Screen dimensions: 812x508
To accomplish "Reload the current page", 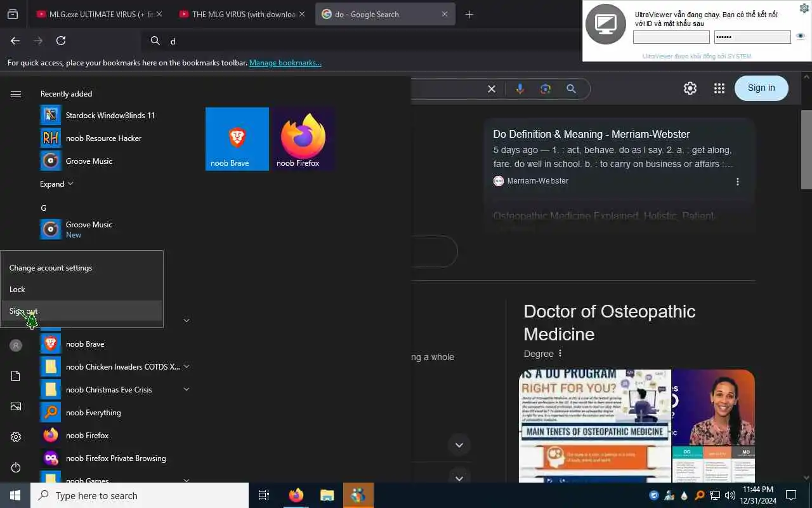I will 61,41.
